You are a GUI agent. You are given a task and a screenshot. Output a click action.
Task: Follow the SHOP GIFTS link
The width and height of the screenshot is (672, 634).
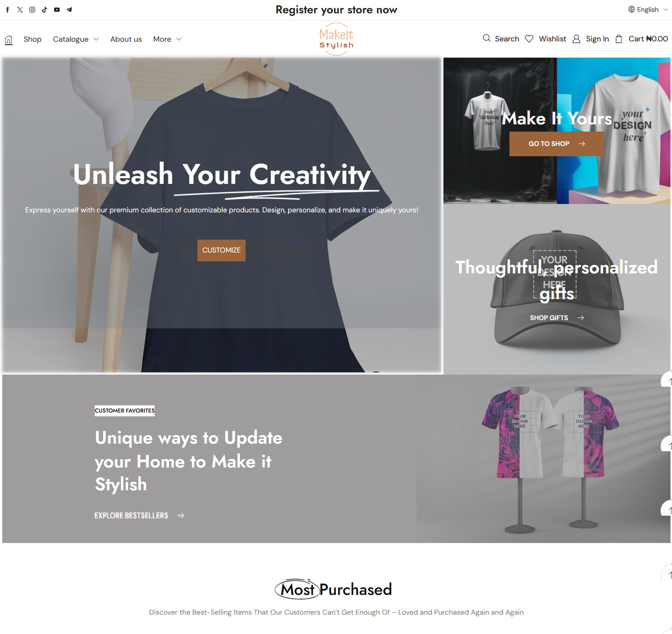[556, 318]
